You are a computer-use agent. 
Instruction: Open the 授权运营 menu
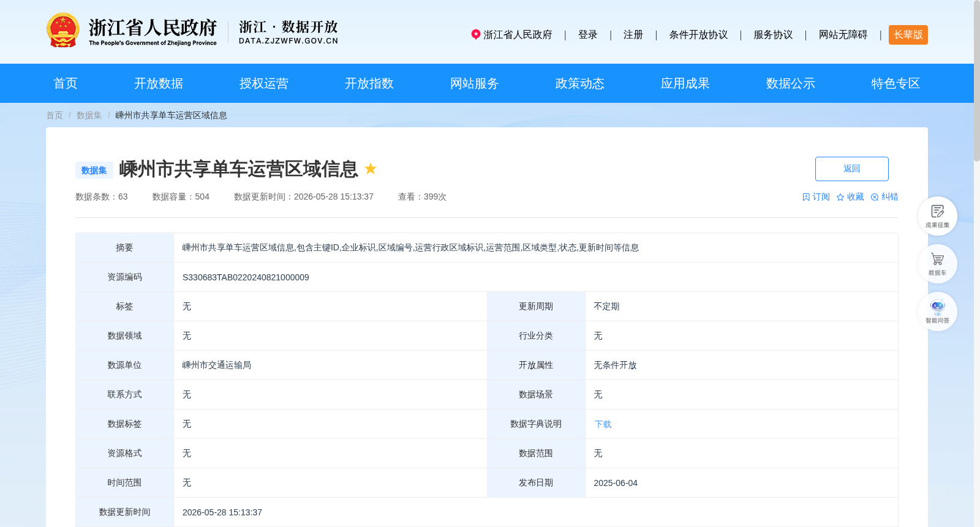pos(264,83)
